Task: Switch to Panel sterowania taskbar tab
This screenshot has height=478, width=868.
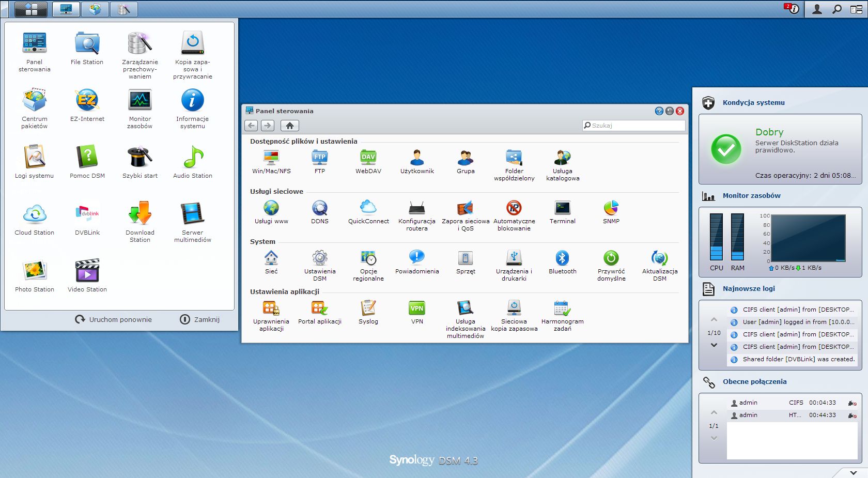Action: point(66,9)
